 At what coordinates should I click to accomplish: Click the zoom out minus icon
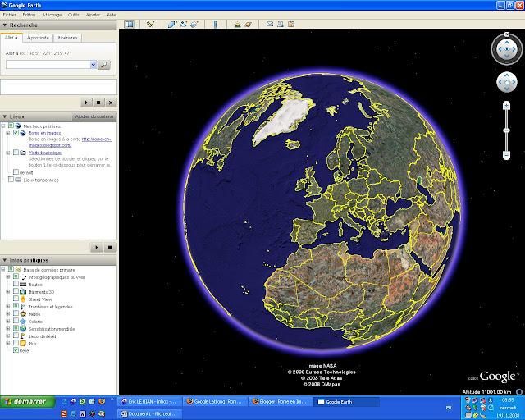coord(507,155)
